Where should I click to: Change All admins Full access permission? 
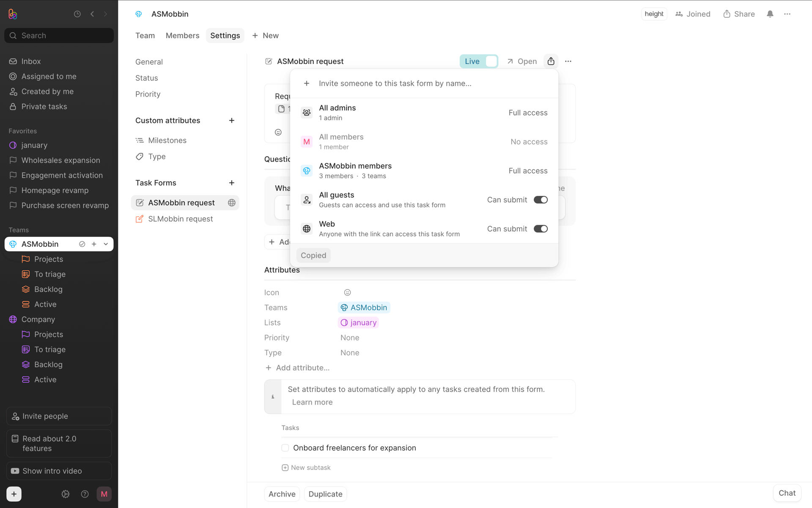tap(528, 113)
